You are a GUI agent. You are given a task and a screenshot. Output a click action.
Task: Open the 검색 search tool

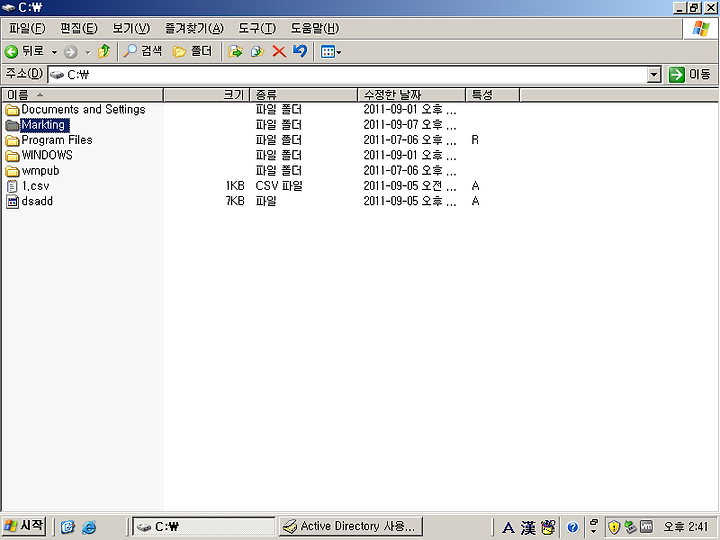pyautogui.click(x=143, y=51)
